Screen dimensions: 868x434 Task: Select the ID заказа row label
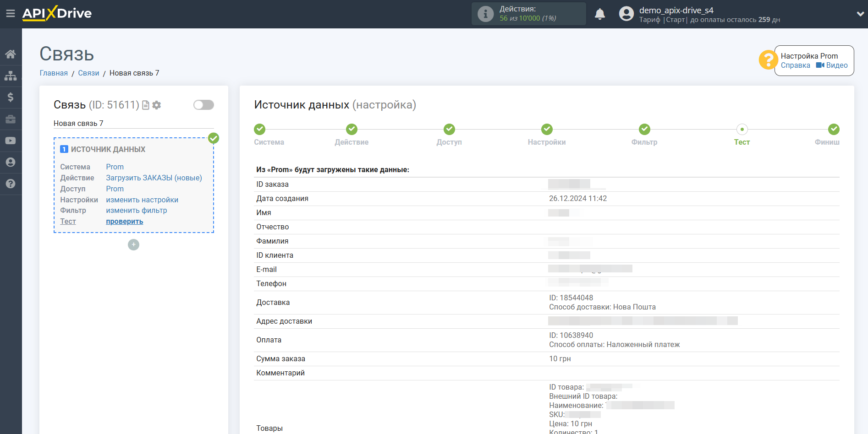tap(272, 184)
